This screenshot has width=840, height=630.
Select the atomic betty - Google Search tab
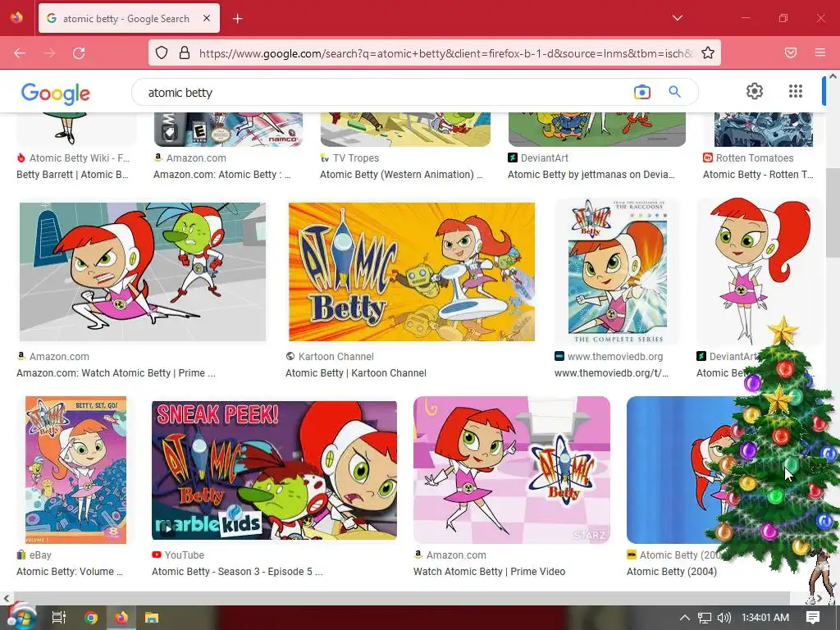(129, 18)
